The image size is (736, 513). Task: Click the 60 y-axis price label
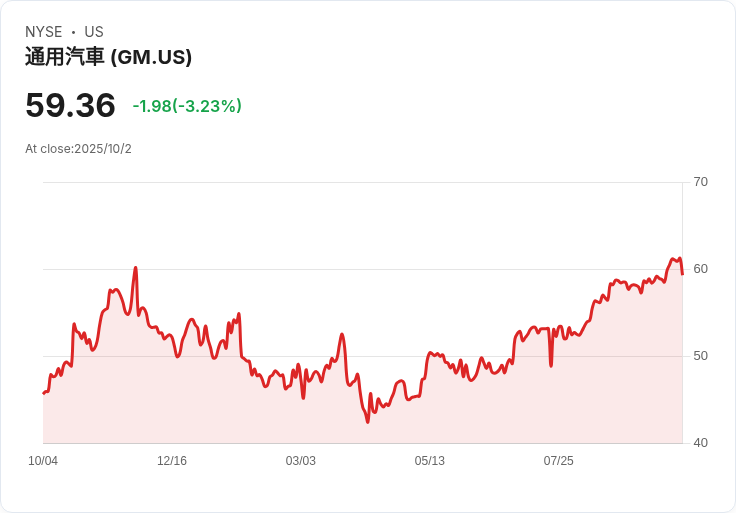700,269
